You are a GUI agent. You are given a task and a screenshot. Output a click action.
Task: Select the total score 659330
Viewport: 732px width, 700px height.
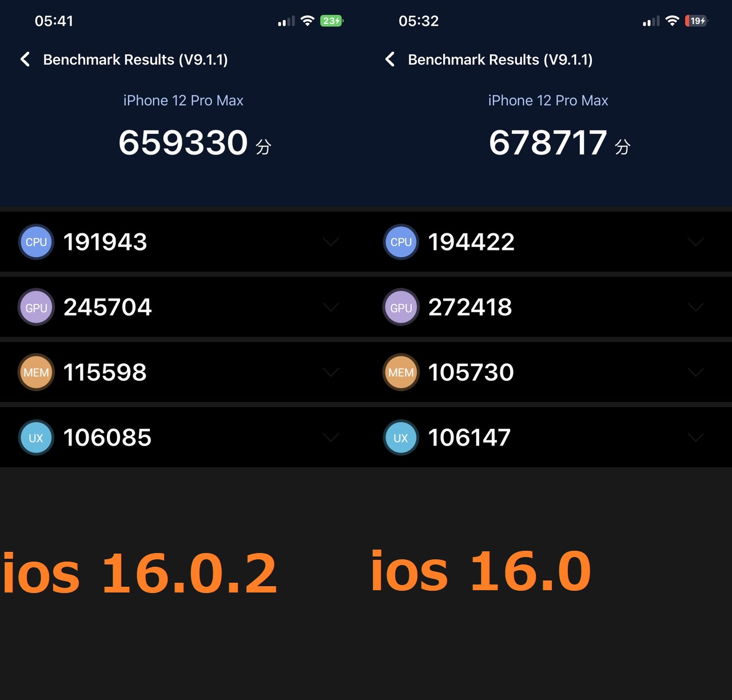coord(183,142)
